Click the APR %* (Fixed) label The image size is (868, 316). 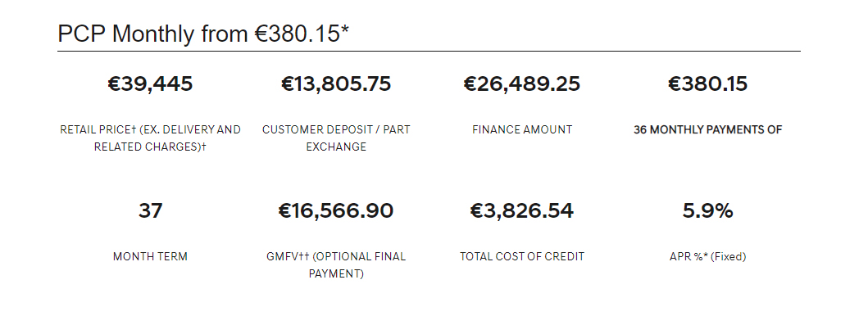tap(708, 257)
